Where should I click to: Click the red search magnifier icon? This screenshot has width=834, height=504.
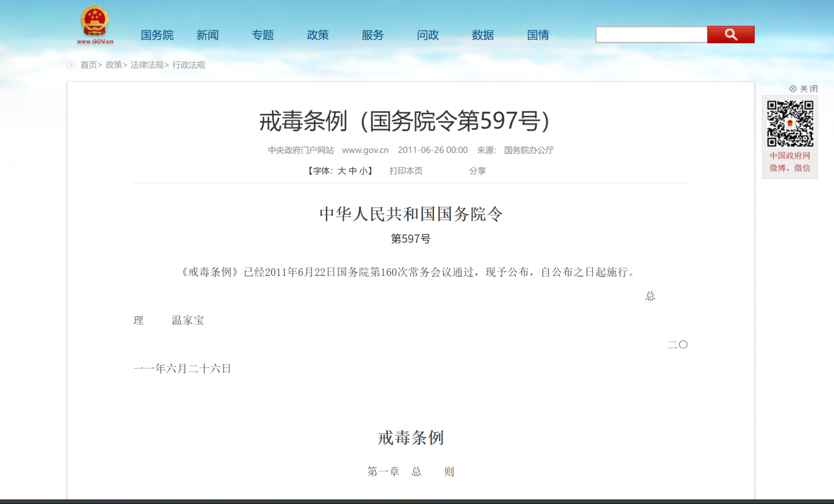click(x=731, y=34)
